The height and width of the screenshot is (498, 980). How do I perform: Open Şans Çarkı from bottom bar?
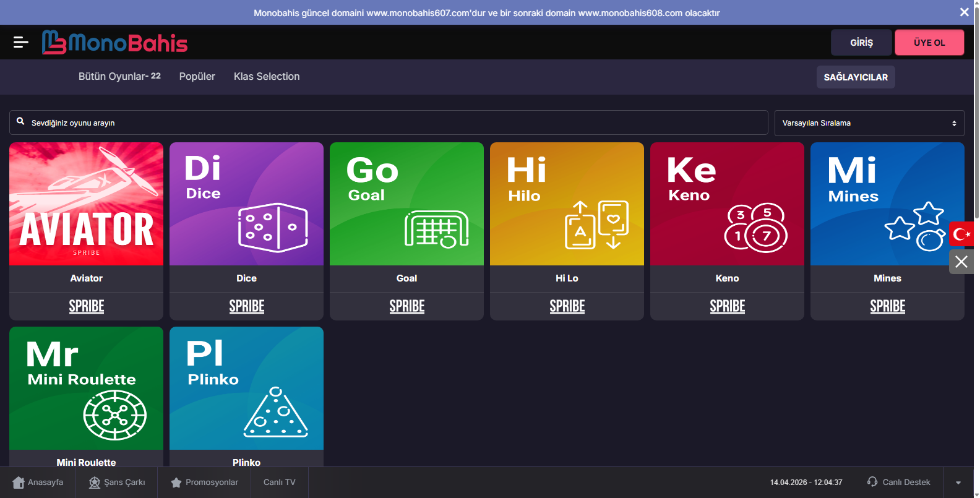[x=117, y=483]
